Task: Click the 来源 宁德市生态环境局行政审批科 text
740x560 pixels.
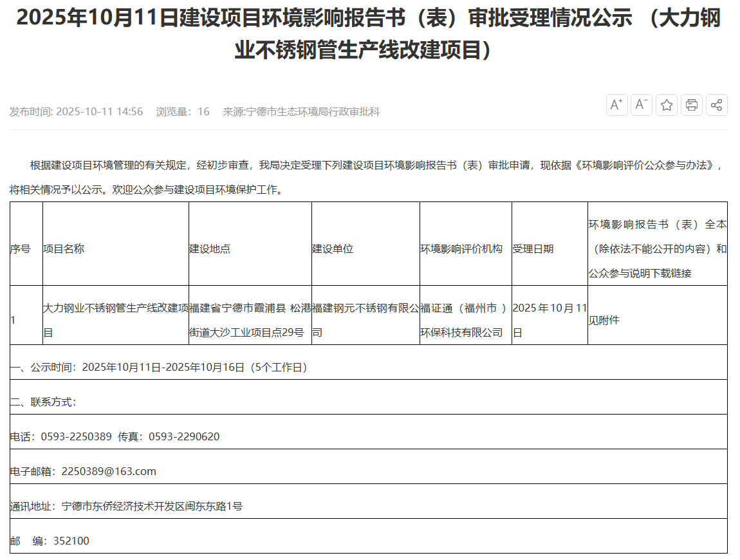Action: click(301, 112)
